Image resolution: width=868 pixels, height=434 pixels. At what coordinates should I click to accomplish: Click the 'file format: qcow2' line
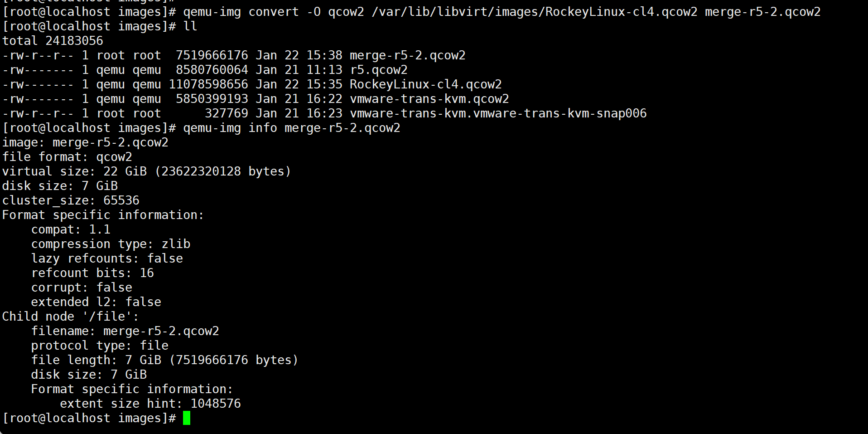coord(67,157)
